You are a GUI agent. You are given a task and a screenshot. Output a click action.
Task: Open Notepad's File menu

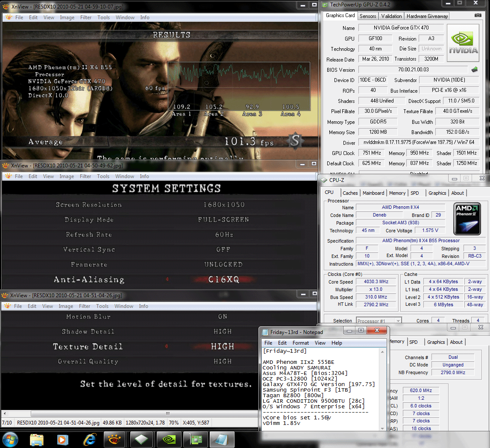tap(268, 343)
